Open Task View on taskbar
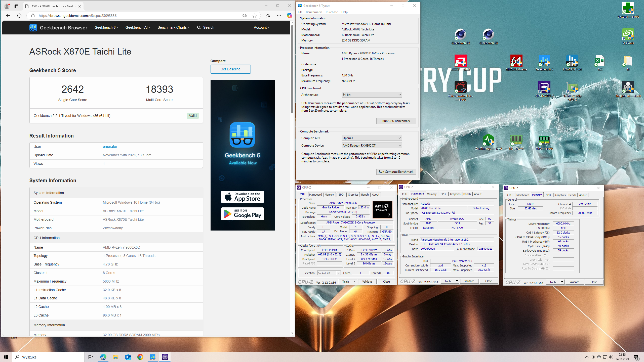The image size is (644, 362). pyautogui.click(x=91, y=357)
